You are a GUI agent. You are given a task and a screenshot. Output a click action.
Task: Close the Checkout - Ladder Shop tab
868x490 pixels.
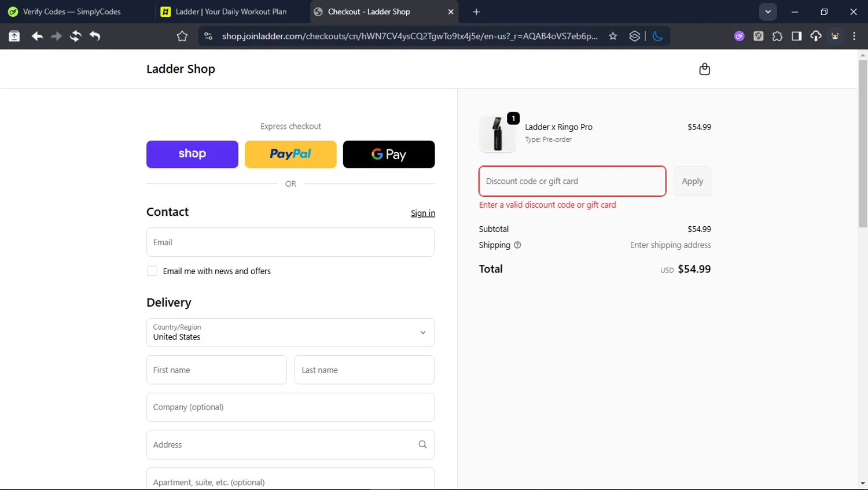tap(450, 12)
